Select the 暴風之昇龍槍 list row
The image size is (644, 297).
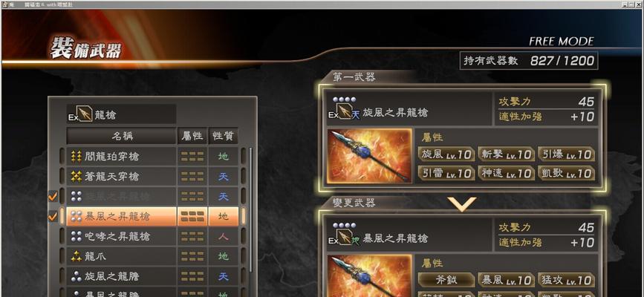pyautogui.click(x=152, y=217)
